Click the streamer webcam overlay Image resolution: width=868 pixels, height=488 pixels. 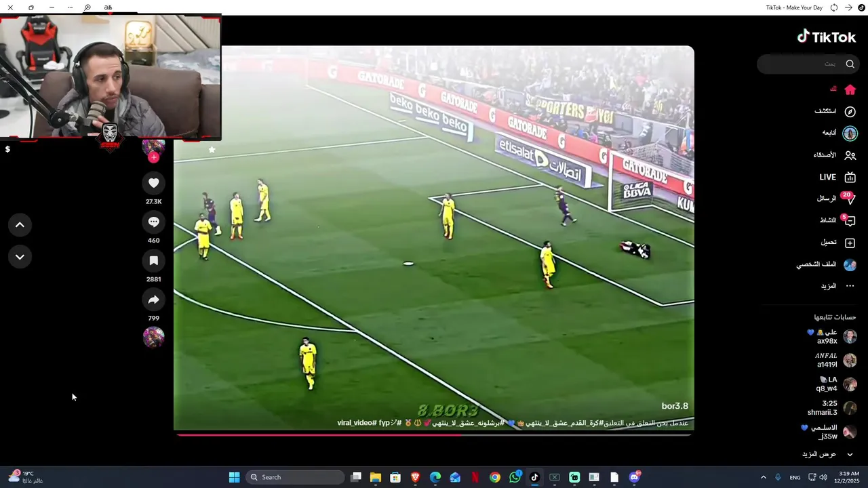[x=111, y=77]
